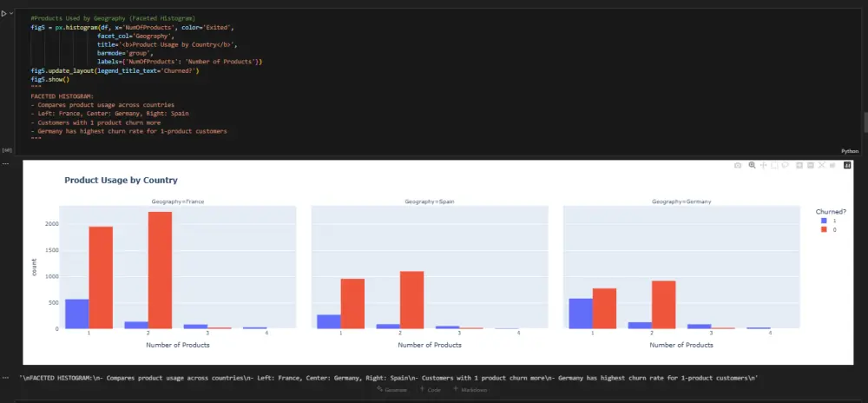
Task: Click the 'Geography=Spain' facet label
Action: click(x=430, y=201)
